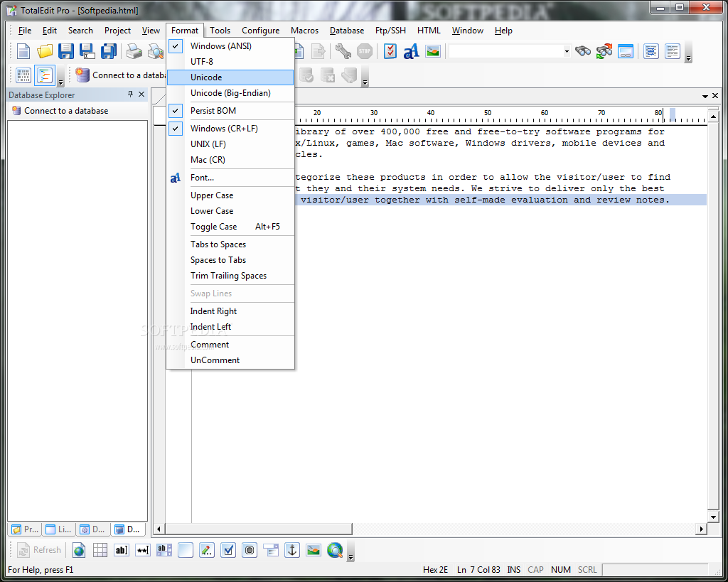Choose UnComment from the menu
This screenshot has height=582, width=728.
pos(230,360)
